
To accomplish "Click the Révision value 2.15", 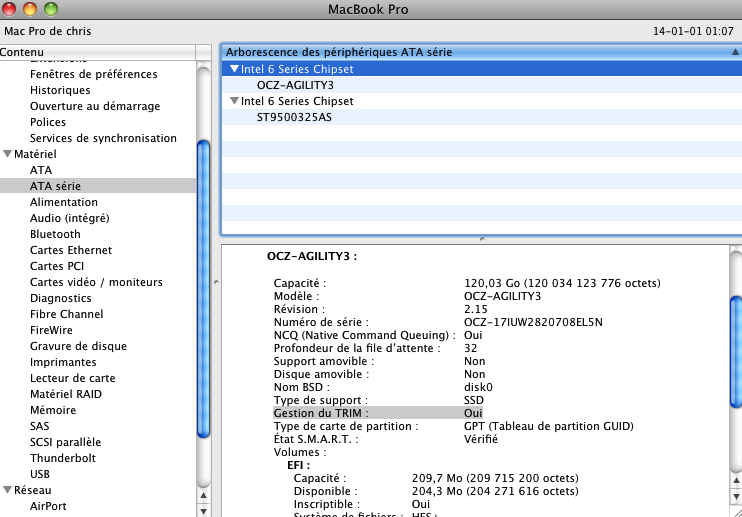I will (x=476, y=309).
